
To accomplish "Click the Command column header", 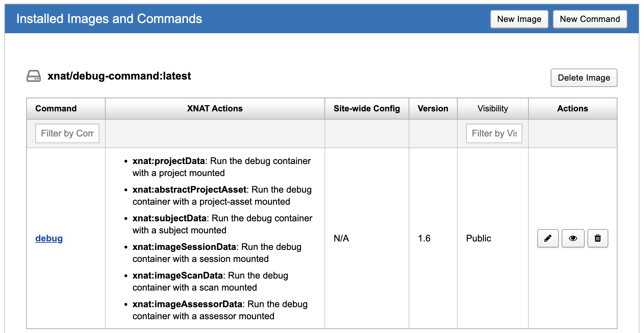I will tap(56, 109).
